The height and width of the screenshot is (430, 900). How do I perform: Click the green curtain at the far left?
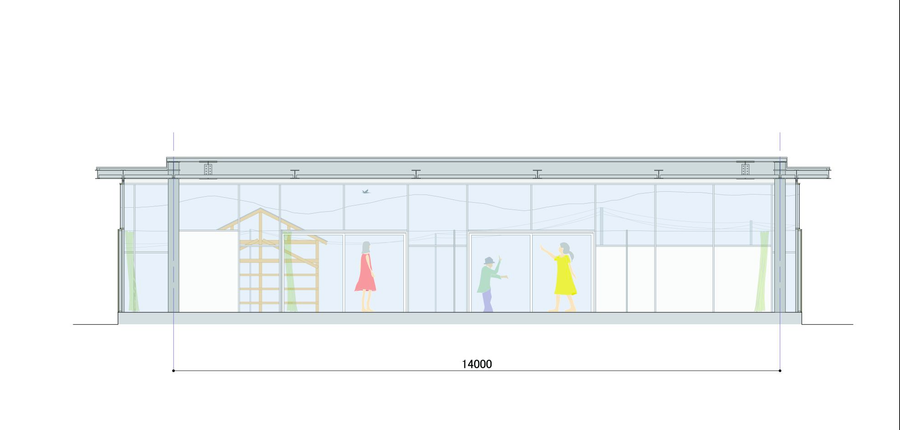128,268
